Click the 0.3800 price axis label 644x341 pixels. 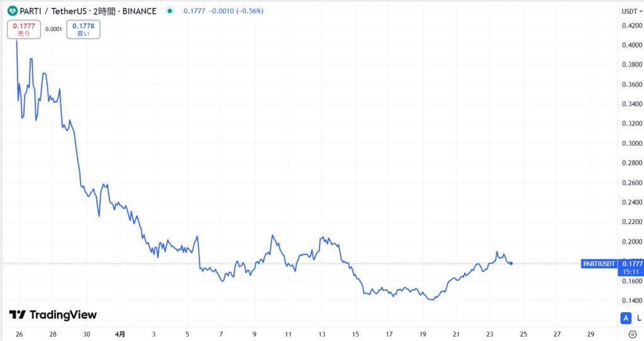click(632, 65)
